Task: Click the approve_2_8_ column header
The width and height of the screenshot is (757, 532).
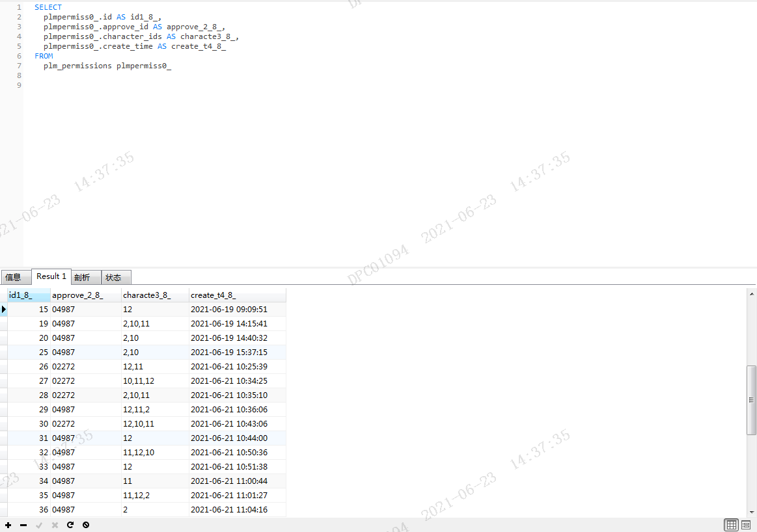Action: pos(85,295)
